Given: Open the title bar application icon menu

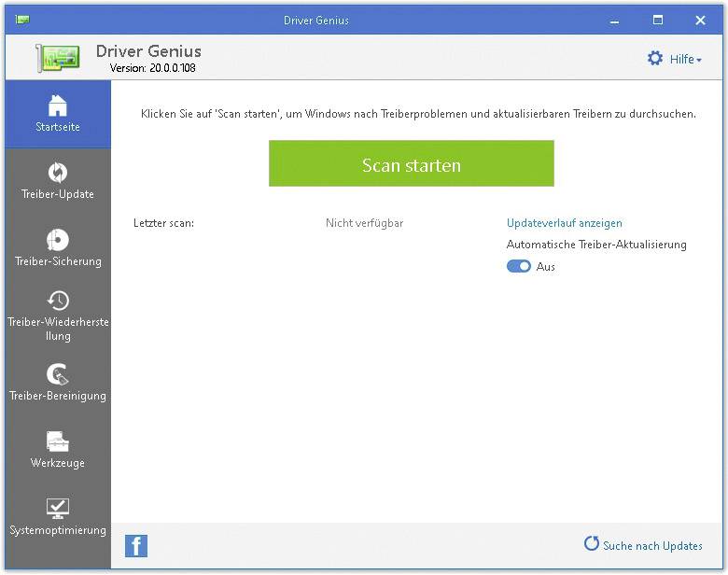Looking at the screenshot, I should pos(21,20).
